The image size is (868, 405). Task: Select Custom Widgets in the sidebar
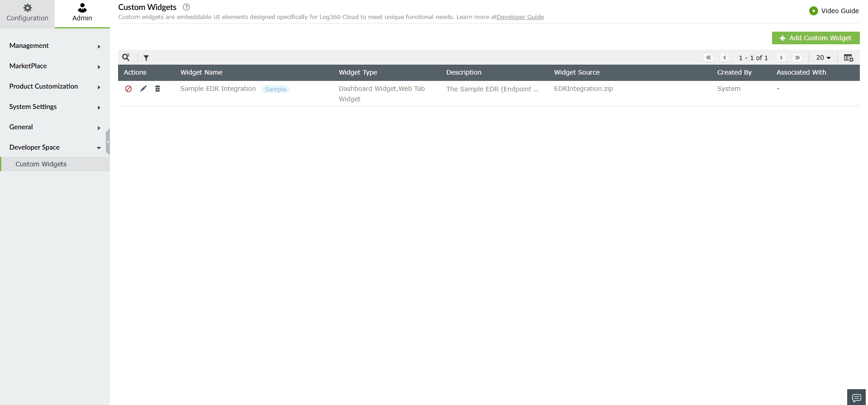pos(55,164)
